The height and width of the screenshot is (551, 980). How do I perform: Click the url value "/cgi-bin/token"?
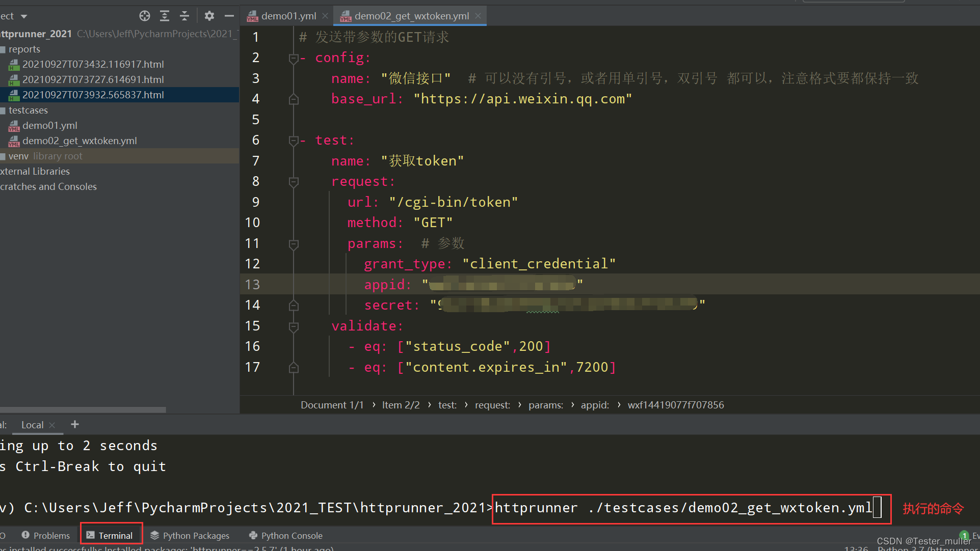tap(454, 202)
